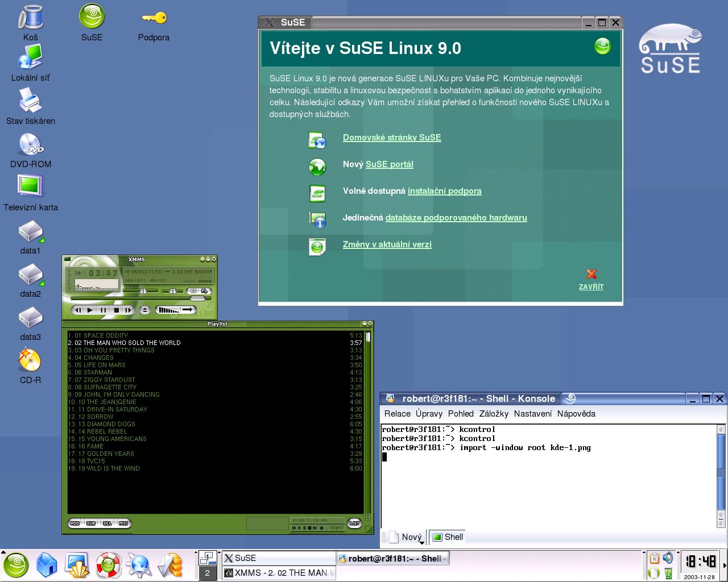This screenshot has width=728, height=582.
Task: Click previous track in XMMS main window
Action: click(77, 310)
